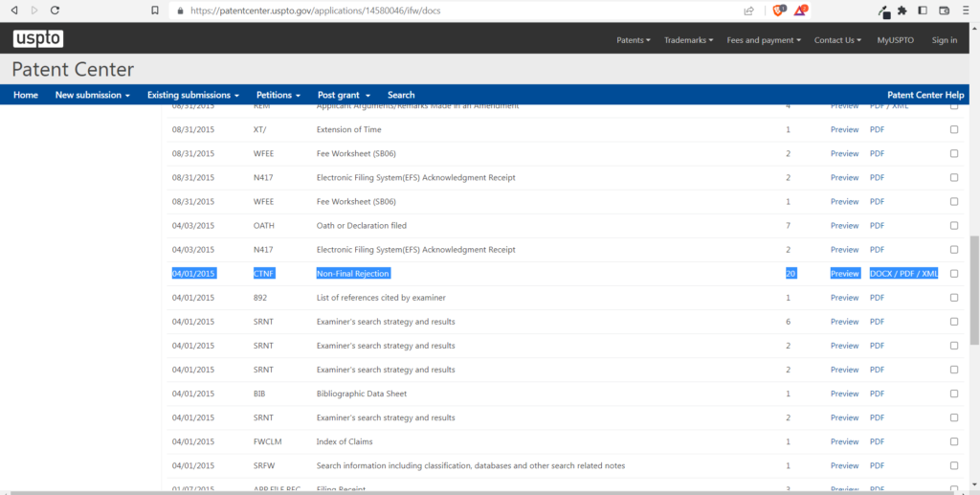Open the Petitions menu
Screen dimensions: 980x495
[x=278, y=95]
